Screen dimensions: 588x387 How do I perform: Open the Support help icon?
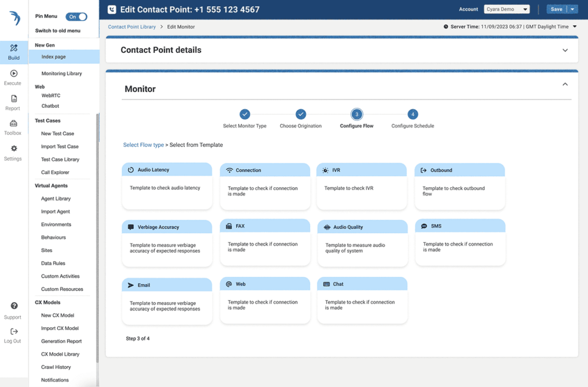[14, 306]
